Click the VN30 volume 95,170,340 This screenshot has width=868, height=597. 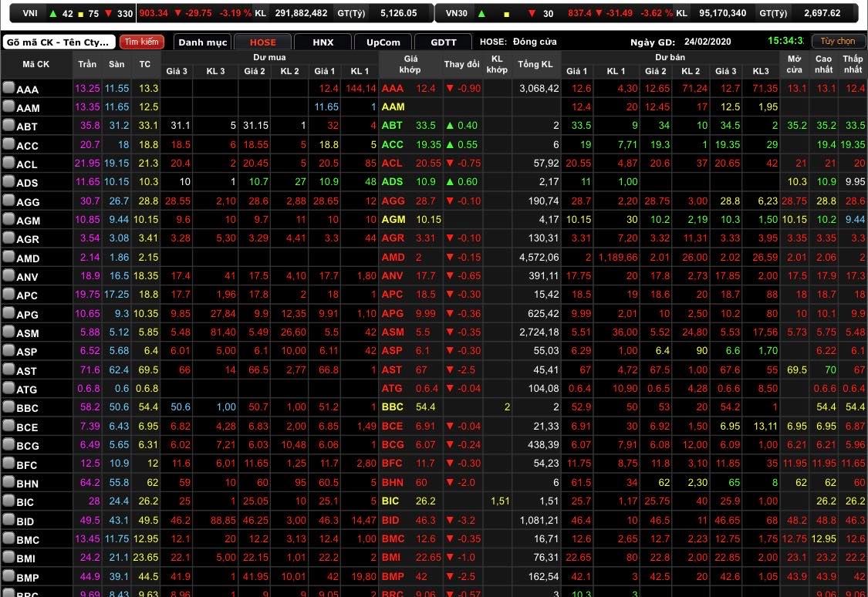click(x=722, y=12)
